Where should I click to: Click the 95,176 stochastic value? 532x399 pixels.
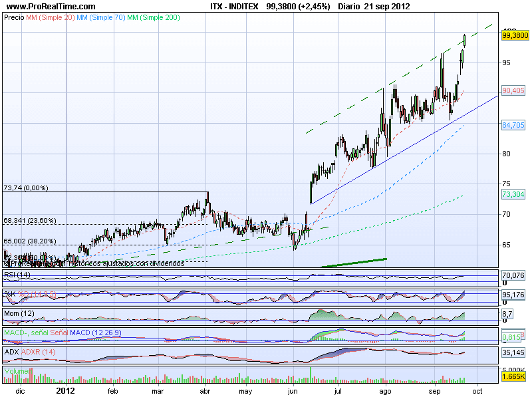click(513, 295)
